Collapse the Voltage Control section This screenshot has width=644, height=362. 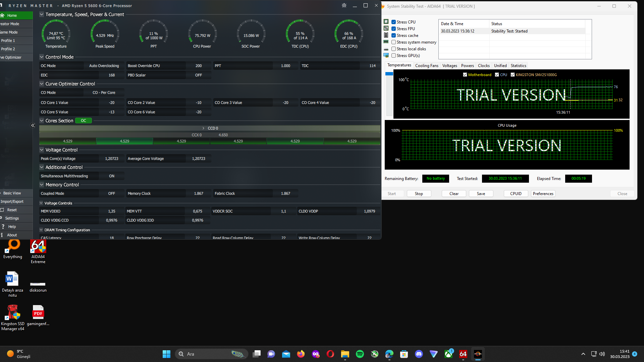pyautogui.click(x=42, y=150)
